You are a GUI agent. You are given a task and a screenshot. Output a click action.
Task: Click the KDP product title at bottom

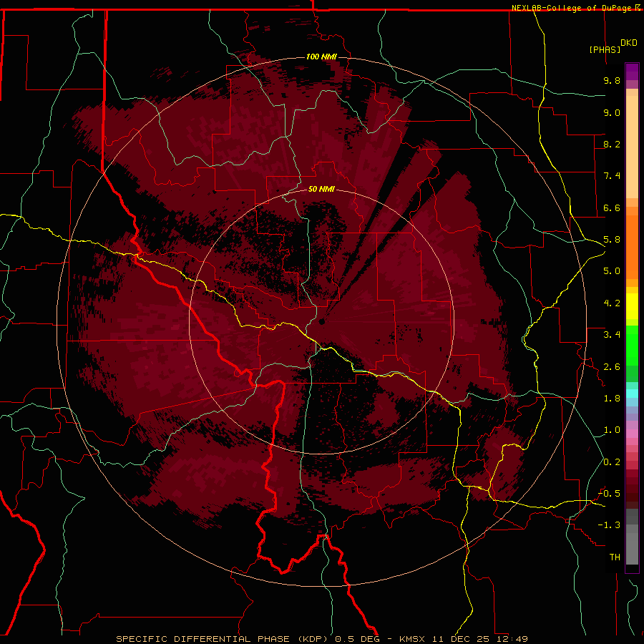pyautogui.click(x=321, y=639)
